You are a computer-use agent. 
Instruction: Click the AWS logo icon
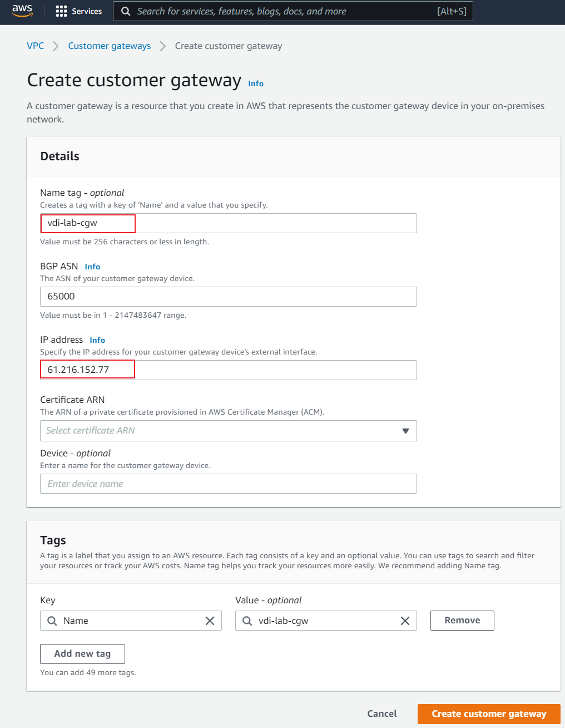pyautogui.click(x=22, y=11)
